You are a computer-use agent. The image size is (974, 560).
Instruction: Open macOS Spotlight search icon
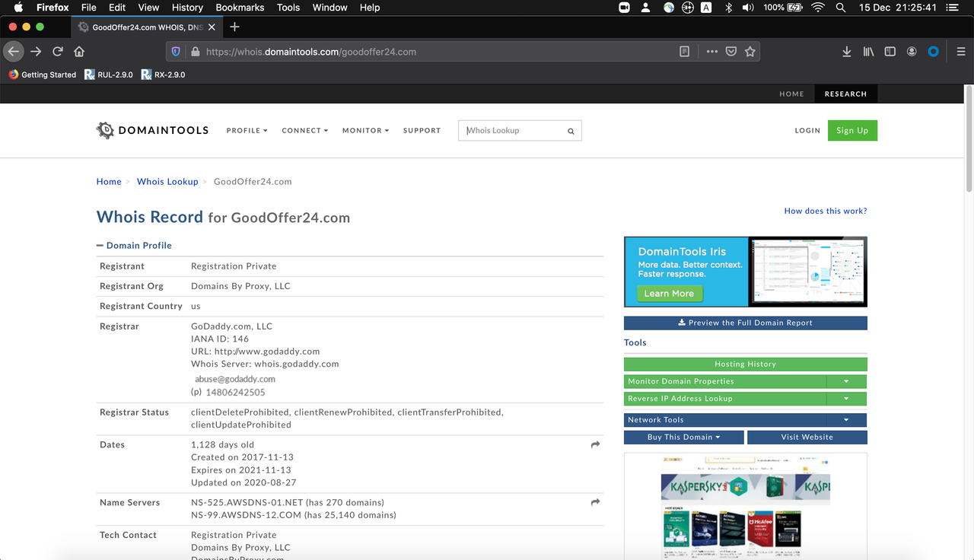pyautogui.click(x=840, y=8)
